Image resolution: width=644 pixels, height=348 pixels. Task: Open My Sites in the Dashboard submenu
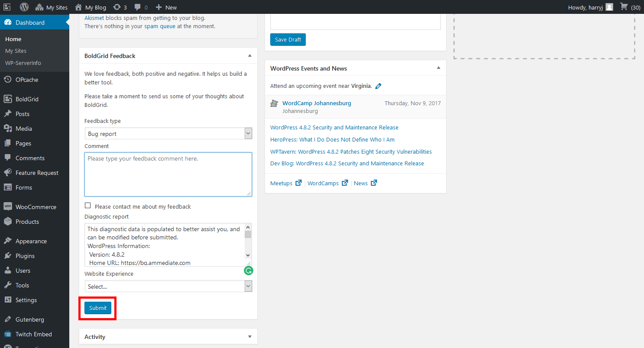point(16,51)
